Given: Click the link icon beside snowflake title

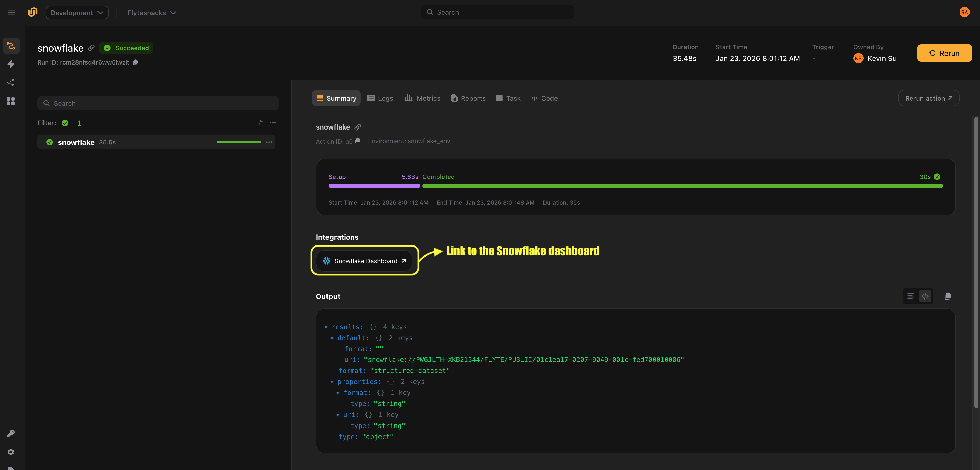Looking at the screenshot, I should click(91, 48).
